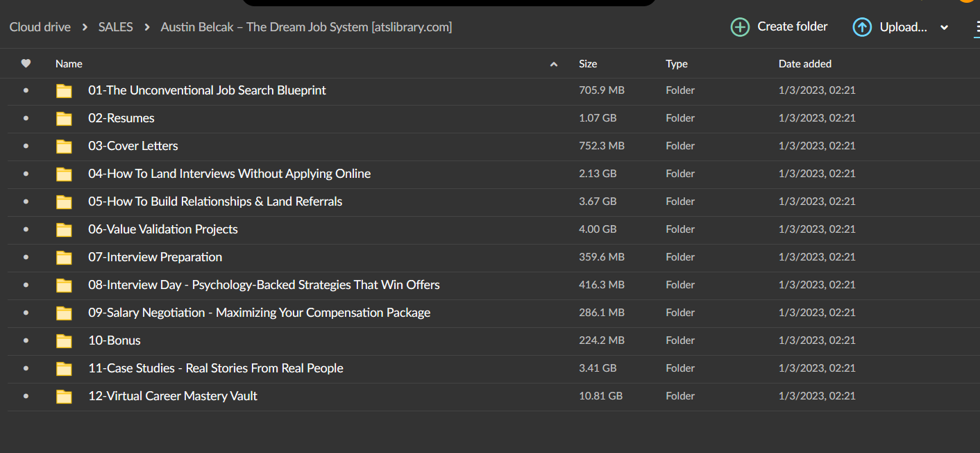The width and height of the screenshot is (980, 453).
Task: Open the Upload dropdown arrow
Action: point(944,28)
